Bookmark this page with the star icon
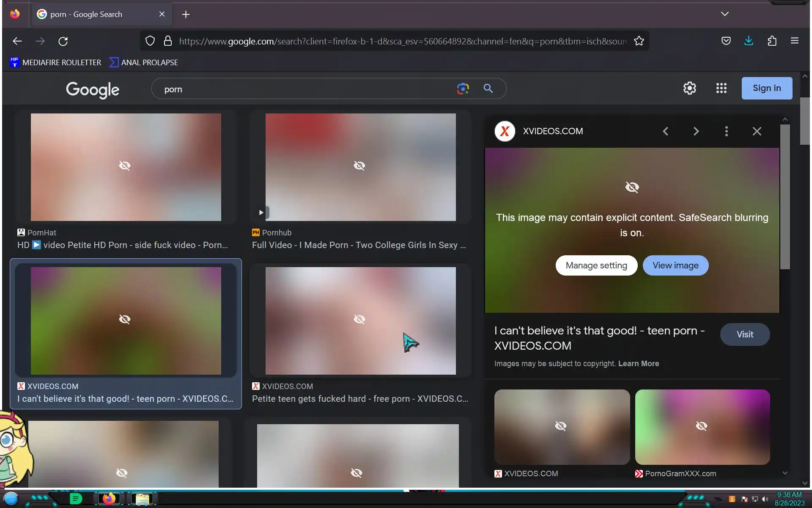 tap(639, 41)
